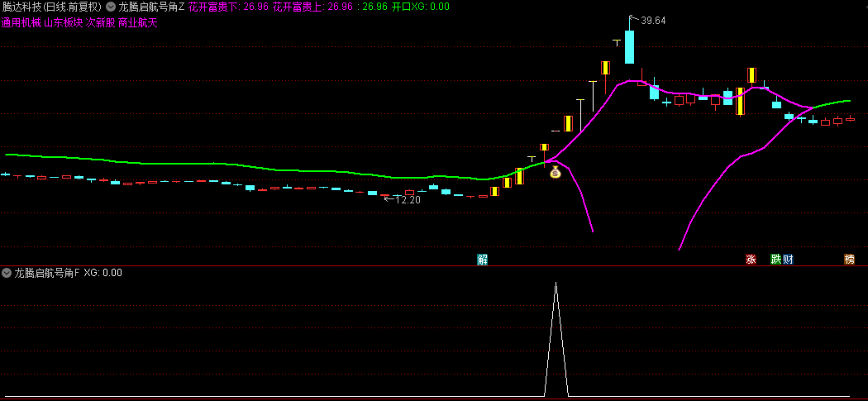Open dropdown arrow next to 龙腾启航号角F
This screenshot has width=868, height=401.
[x=7, y=273]
